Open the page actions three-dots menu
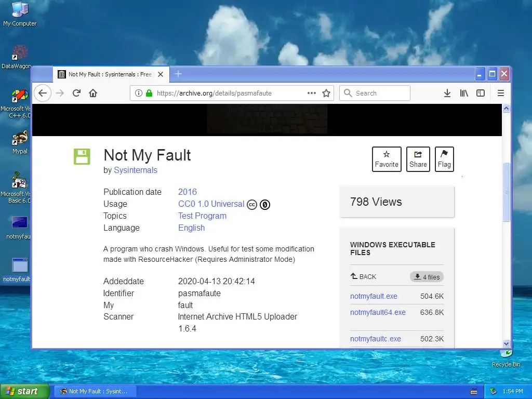 (x=312, y=93)
